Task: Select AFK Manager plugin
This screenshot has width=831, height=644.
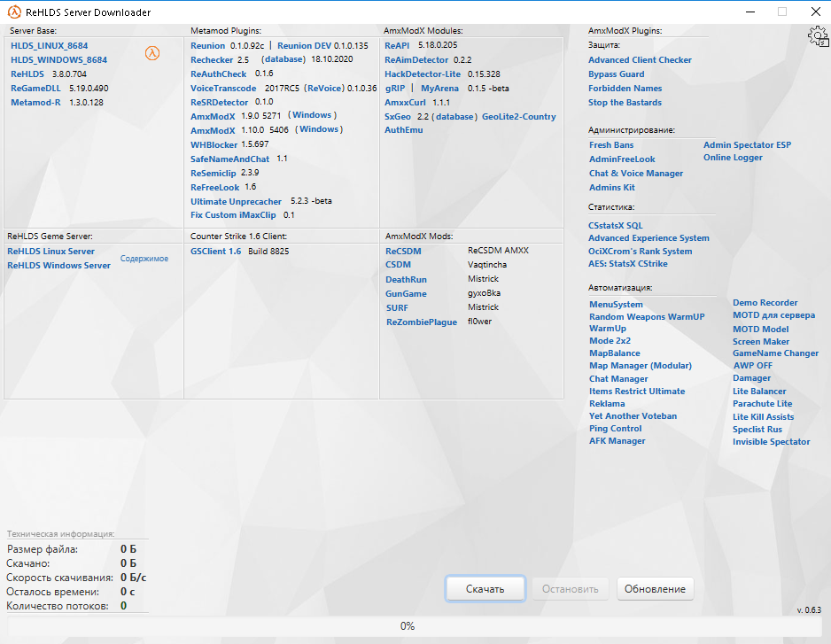Action: pyautogui.click(x=617, y=441)
